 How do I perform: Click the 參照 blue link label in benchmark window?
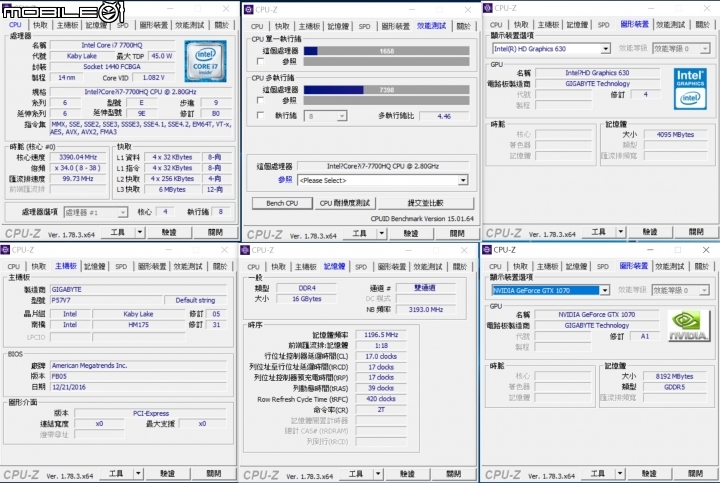coord(285,180)
